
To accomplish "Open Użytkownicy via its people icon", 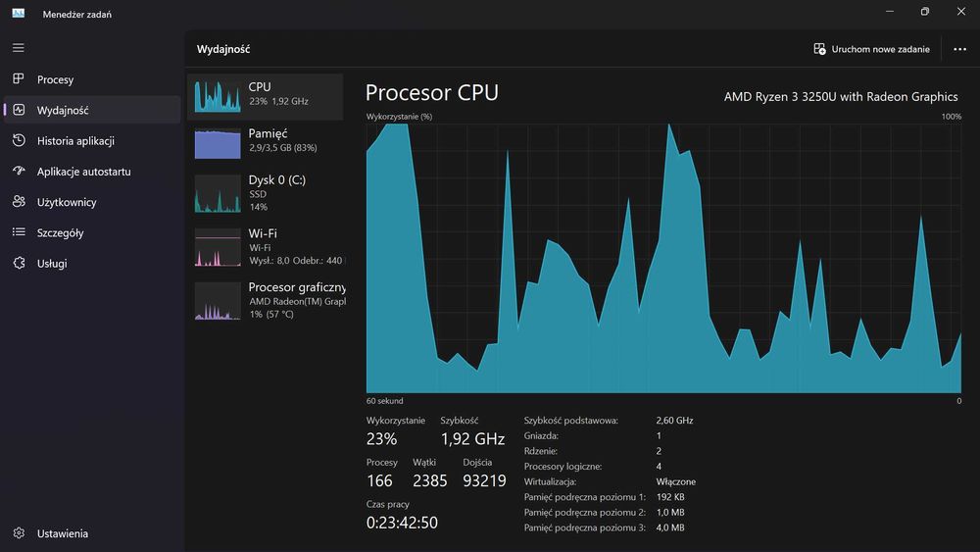I will (x=19, y=202).
